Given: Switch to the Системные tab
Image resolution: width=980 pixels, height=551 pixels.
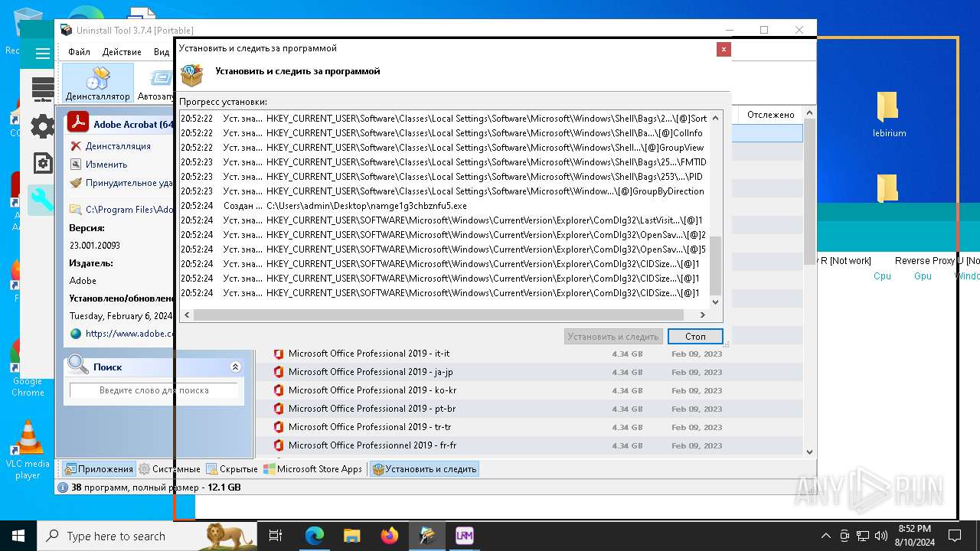Looking at the screenshot, I should [x=169, y=469].
